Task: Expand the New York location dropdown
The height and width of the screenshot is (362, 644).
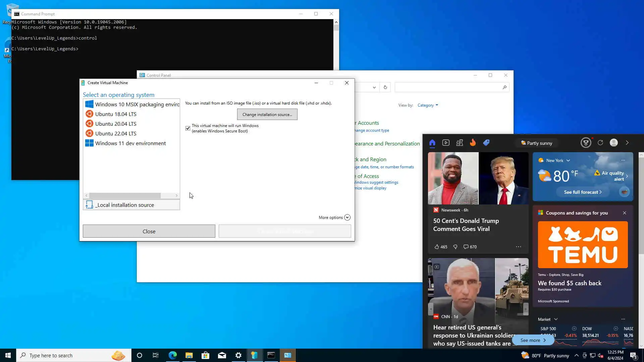Action: click(568, 161)
